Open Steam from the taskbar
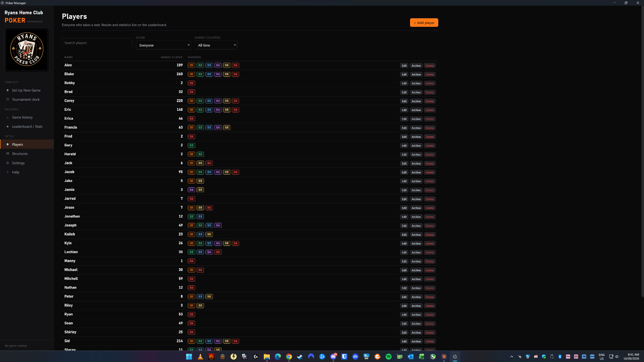The width and height of the screenshot is (644, 362). pos(300,357)
